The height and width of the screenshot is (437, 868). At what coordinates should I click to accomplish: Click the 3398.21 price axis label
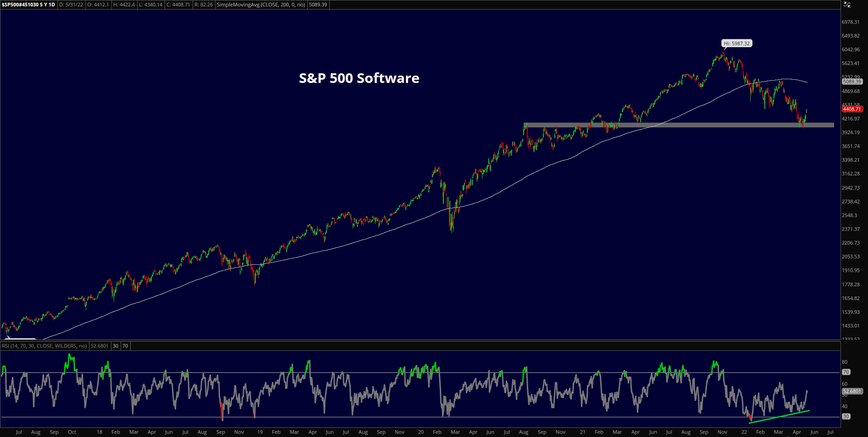tap(851, 160)
